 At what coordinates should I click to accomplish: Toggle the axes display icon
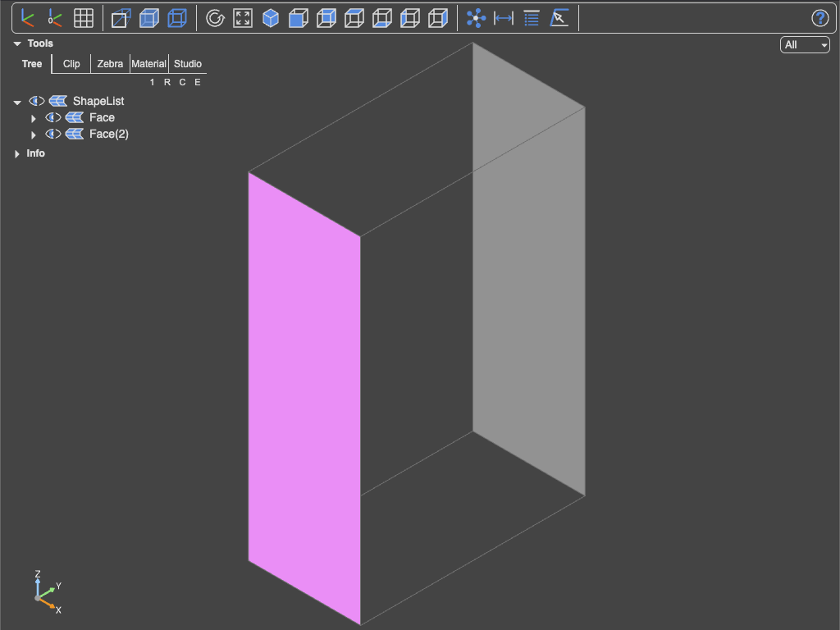click(x=27, y=18)
